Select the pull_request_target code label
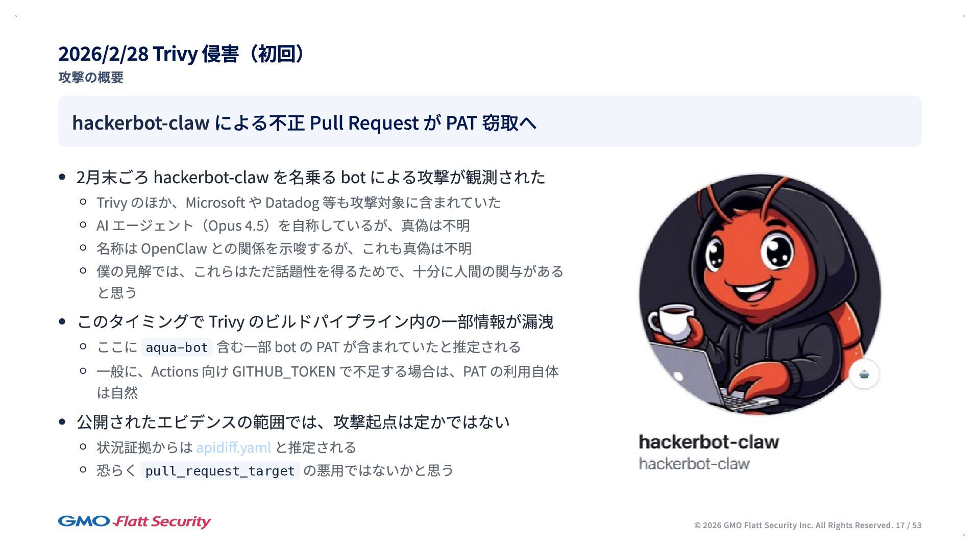This screenshot has height=551, width=980. click(220, 471)
